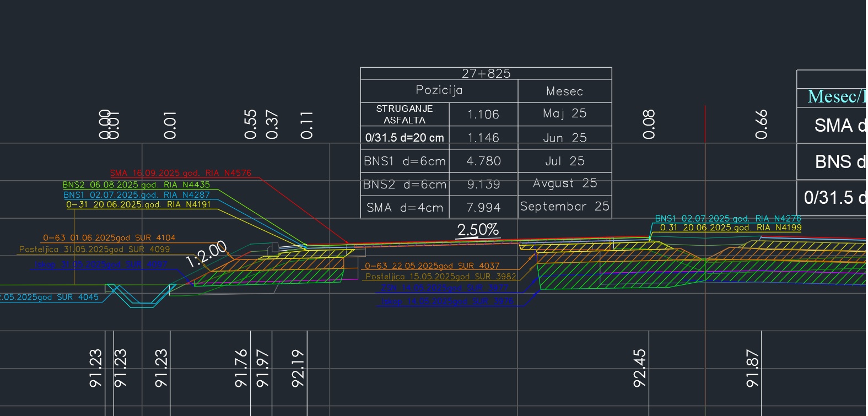
Task: Select the value '9.139'
Action: pyautogui.click(x=483, y=185)
